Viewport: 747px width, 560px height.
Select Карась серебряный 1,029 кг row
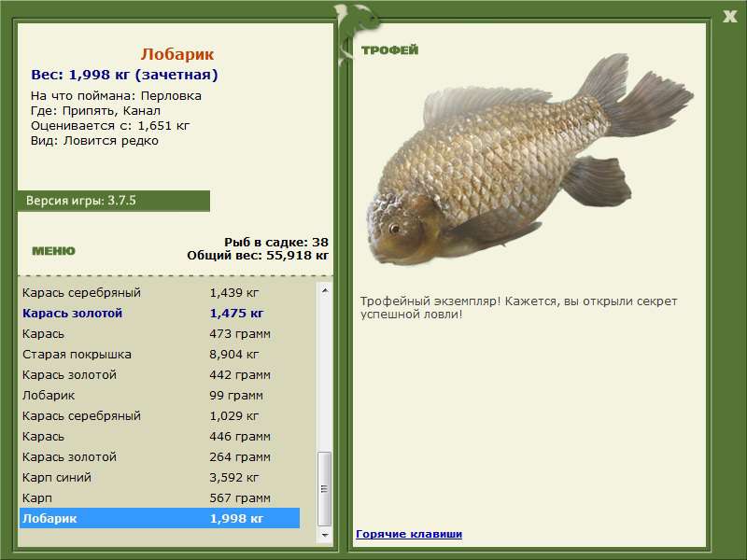point(160,415)
